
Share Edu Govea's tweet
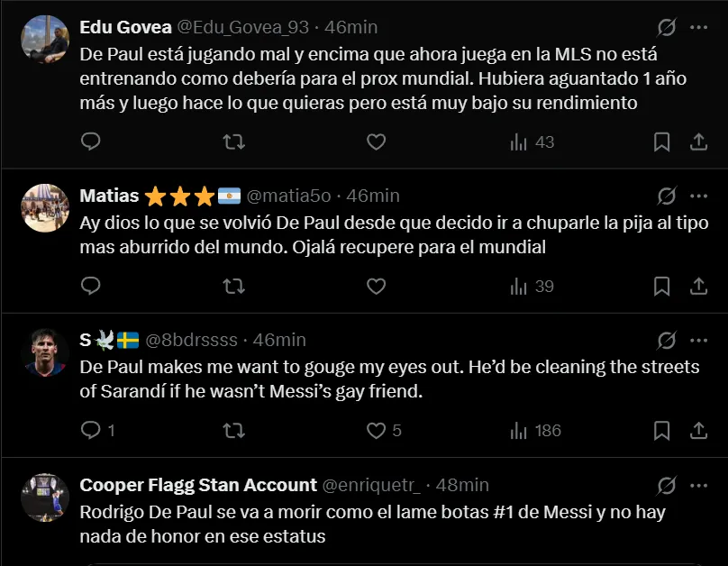tap(698, 141)
